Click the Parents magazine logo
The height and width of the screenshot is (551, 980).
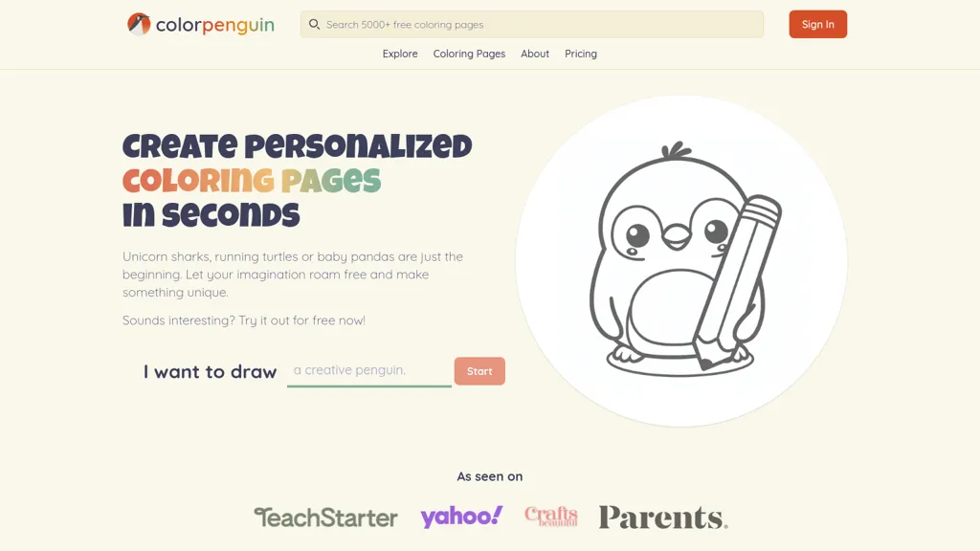tap(663, 518)
